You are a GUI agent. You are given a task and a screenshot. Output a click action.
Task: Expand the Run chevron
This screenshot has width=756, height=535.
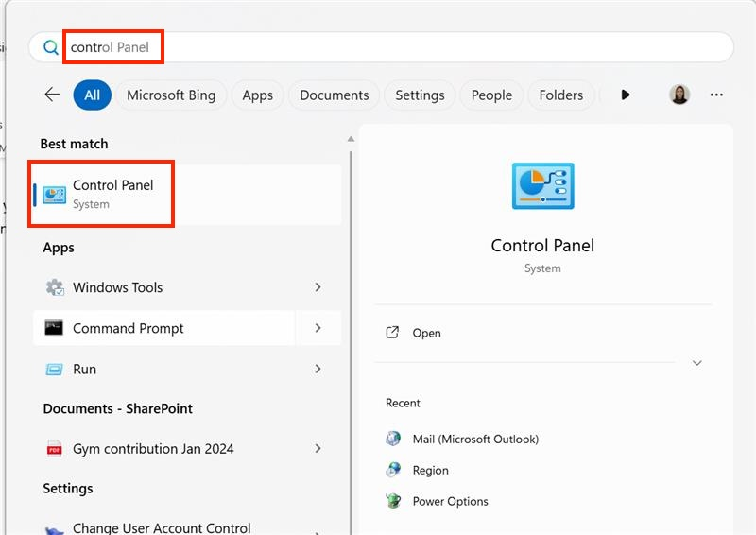click(x=318, y=369)
